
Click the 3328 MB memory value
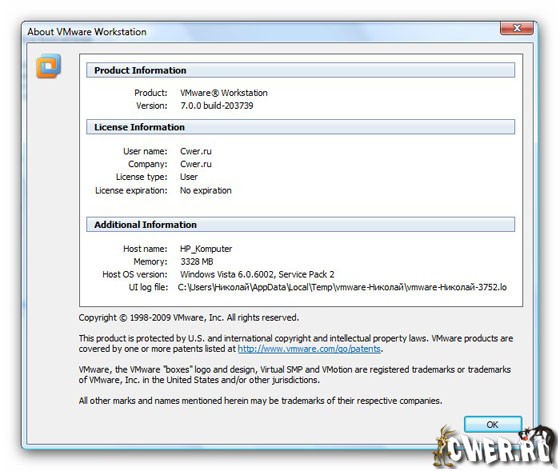coord(197,262)
